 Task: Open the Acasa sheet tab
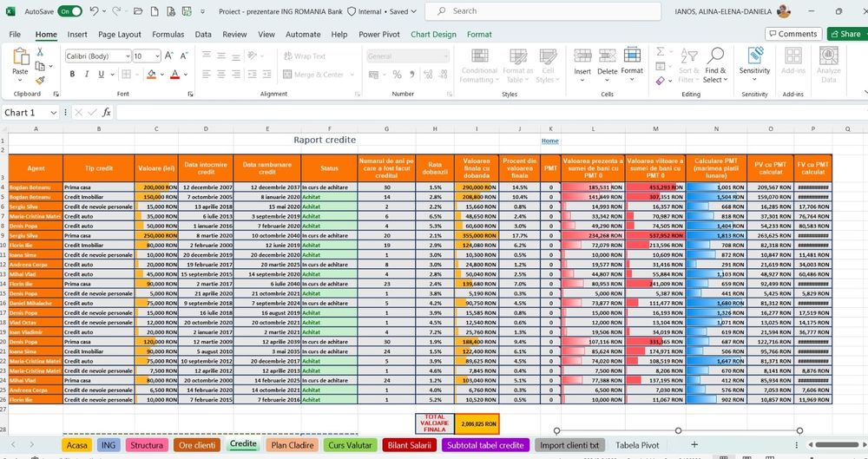click(x=77, y=445)
